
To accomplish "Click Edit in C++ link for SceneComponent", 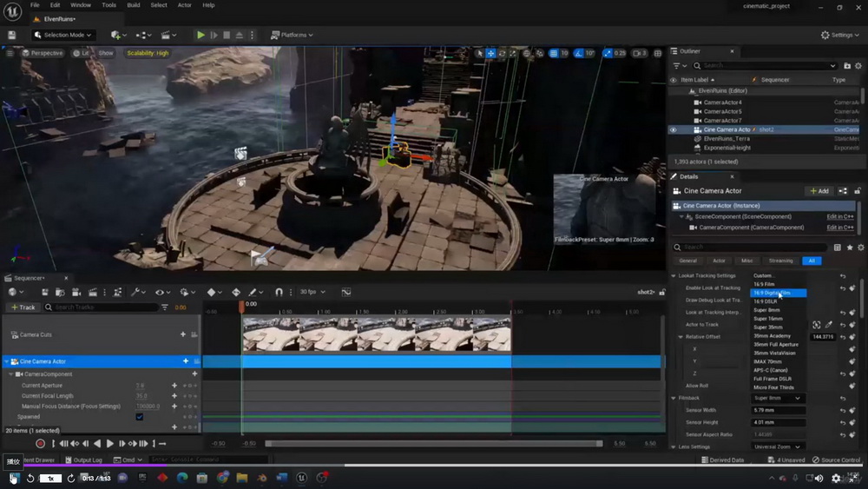I will coord(839,216).
